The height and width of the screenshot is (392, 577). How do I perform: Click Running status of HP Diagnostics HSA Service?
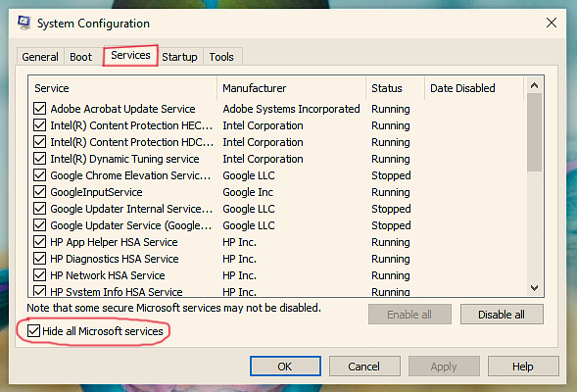(391, 259)
